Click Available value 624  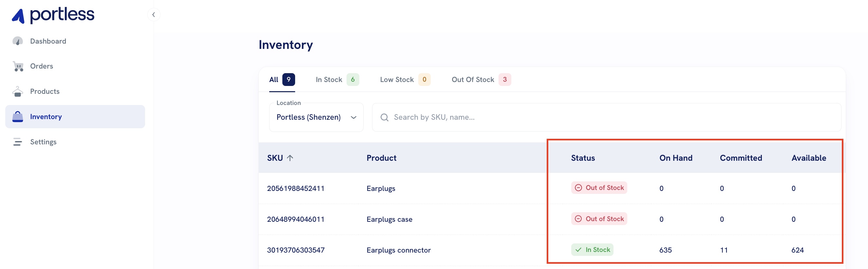[x=798, y=250]
